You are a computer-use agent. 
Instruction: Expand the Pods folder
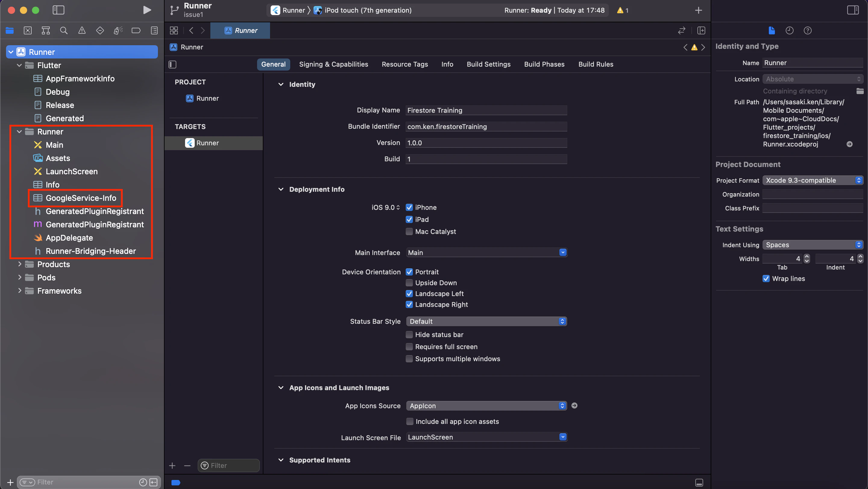(20, 277)
